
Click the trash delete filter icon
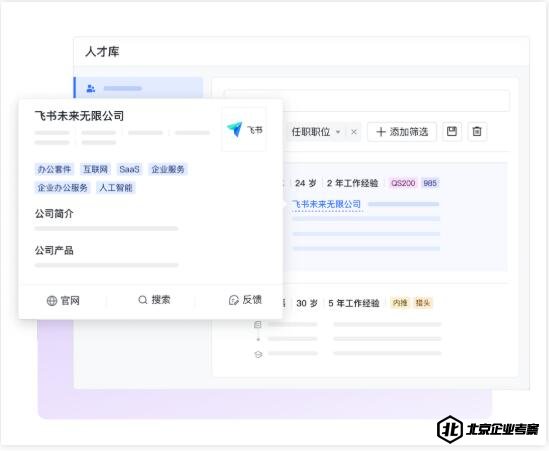[x=477, y=132]
